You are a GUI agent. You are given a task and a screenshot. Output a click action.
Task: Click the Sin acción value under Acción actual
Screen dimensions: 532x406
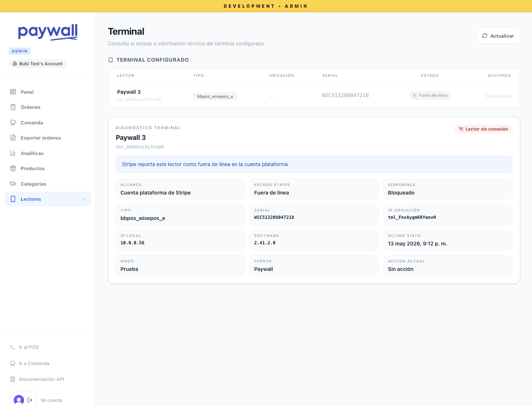tap(401, 269)
